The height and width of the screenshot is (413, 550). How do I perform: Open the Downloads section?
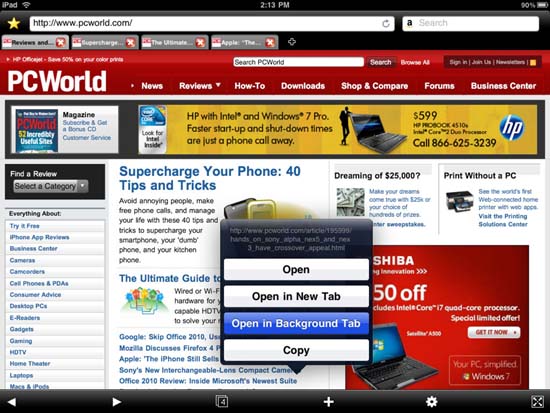click(x=303, y=86)
